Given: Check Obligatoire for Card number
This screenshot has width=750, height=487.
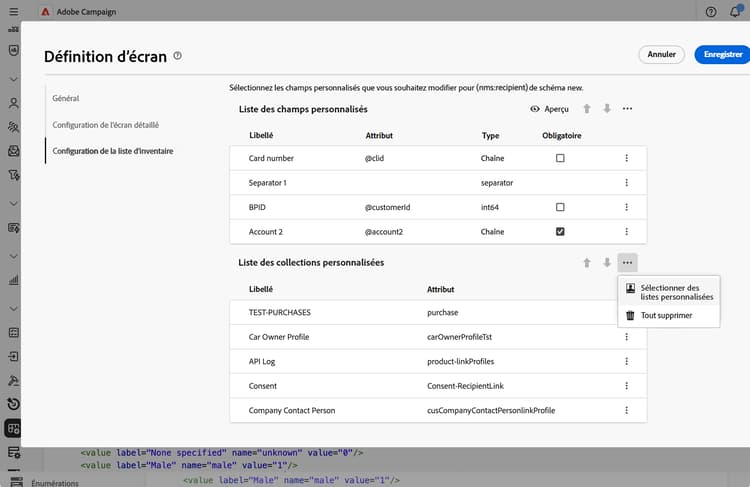Looking at the screenshot, I should (x=560, y=158).
